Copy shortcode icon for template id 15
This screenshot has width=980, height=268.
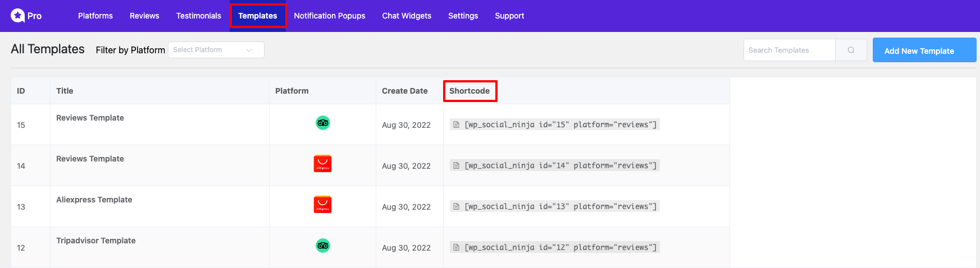(457, 124)
